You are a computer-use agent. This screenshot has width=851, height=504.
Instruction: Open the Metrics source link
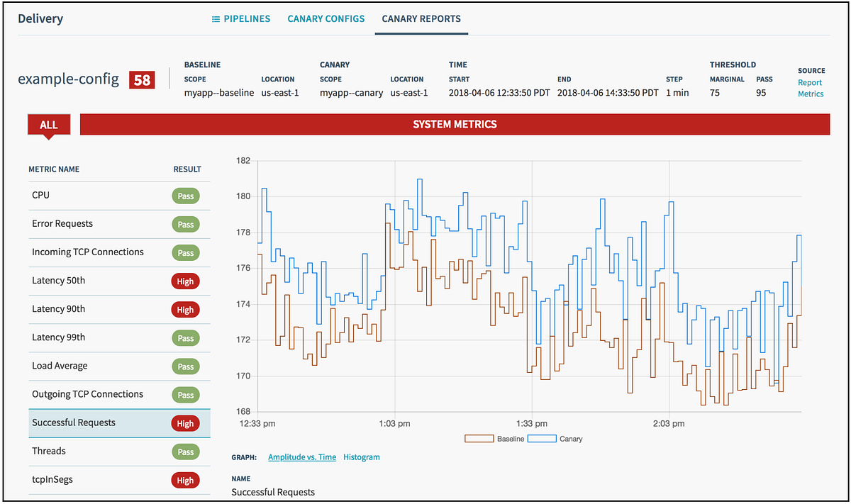(811, 94)
